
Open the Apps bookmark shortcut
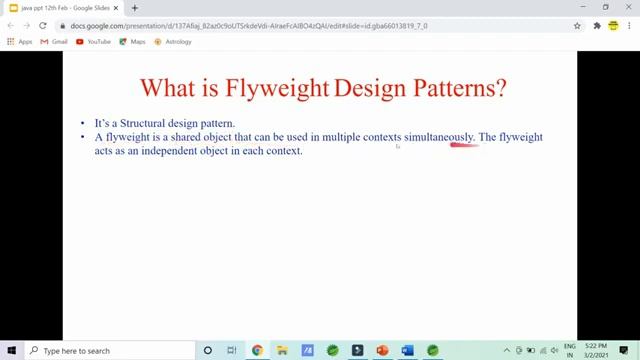pyautogui.click(x=20, y=42)
